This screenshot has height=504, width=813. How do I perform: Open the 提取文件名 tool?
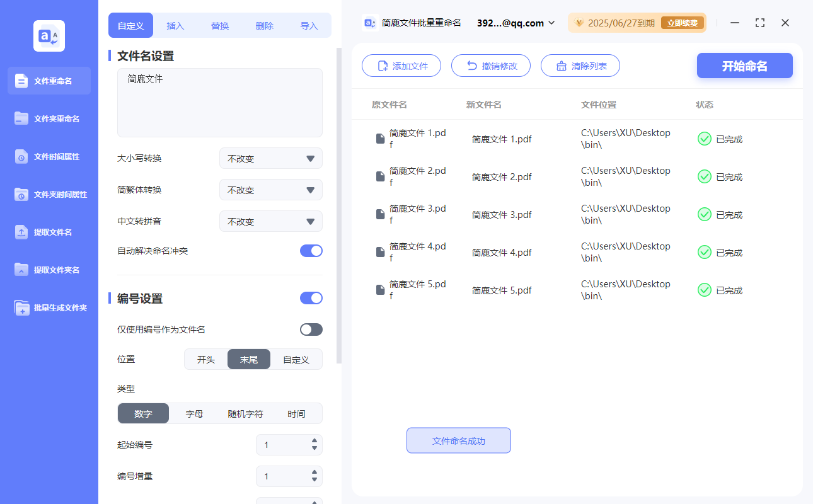point(49,232)
